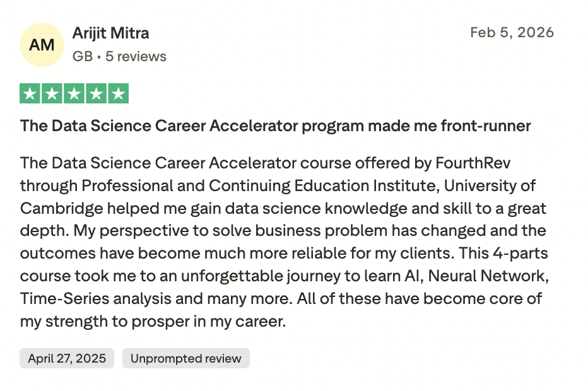Click the Feb 5, 2026 review date
The image size is (588, 391).
coord(512,32)
